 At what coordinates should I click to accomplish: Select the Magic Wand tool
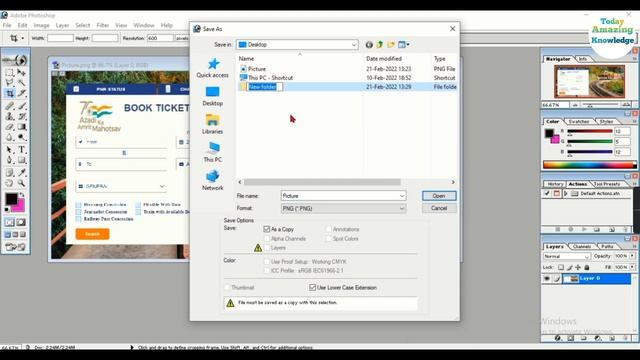(x=22, y=83)
